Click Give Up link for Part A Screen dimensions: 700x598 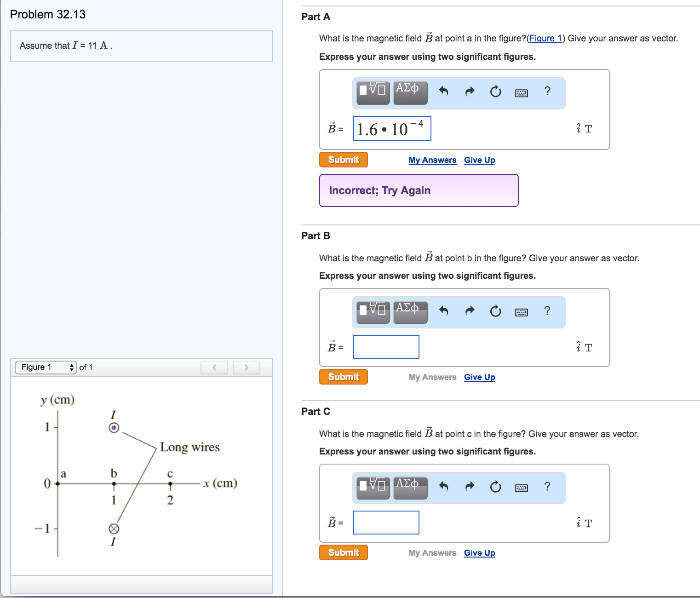coord(480,160)
